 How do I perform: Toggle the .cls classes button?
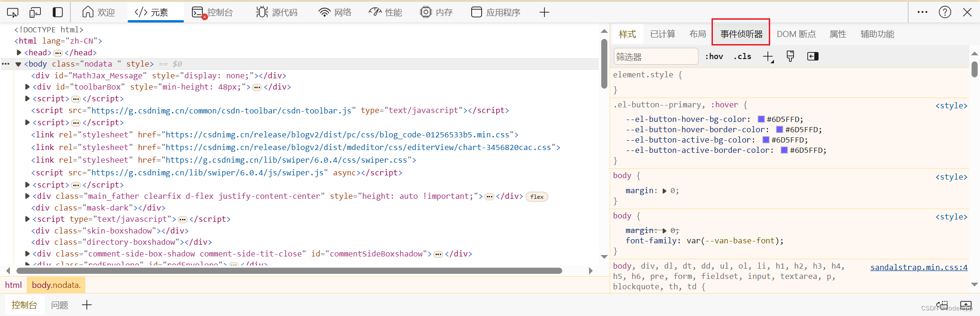(743, 57)
